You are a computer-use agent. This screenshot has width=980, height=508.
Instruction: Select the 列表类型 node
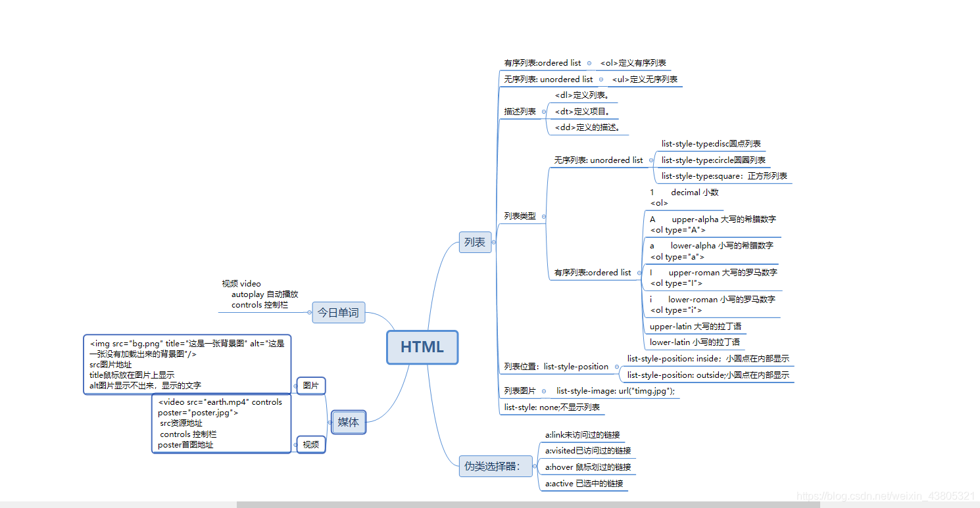coord(520,216)
